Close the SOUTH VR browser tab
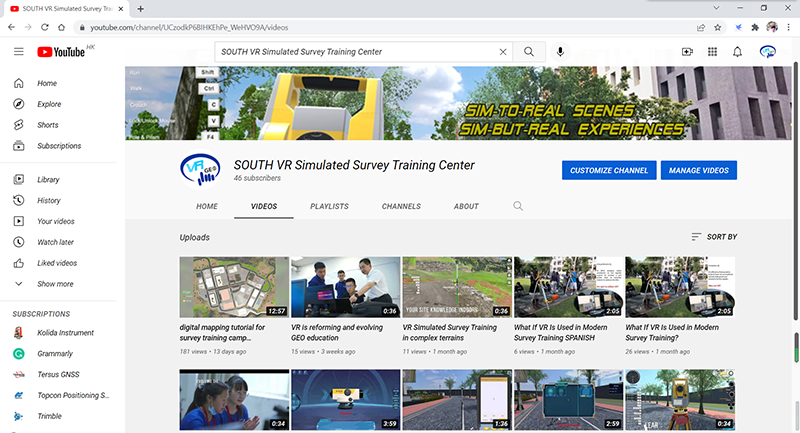 click(x=121, y=9)
